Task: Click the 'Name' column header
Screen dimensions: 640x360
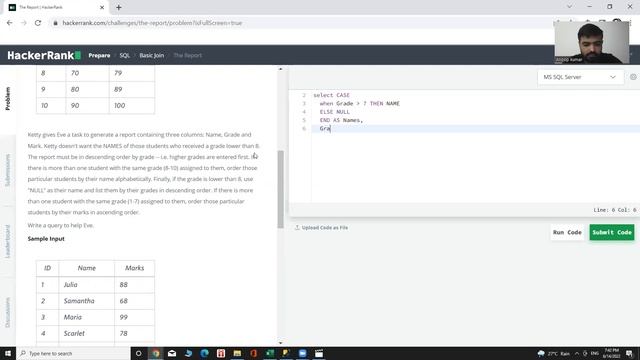Action: [87, 268]
